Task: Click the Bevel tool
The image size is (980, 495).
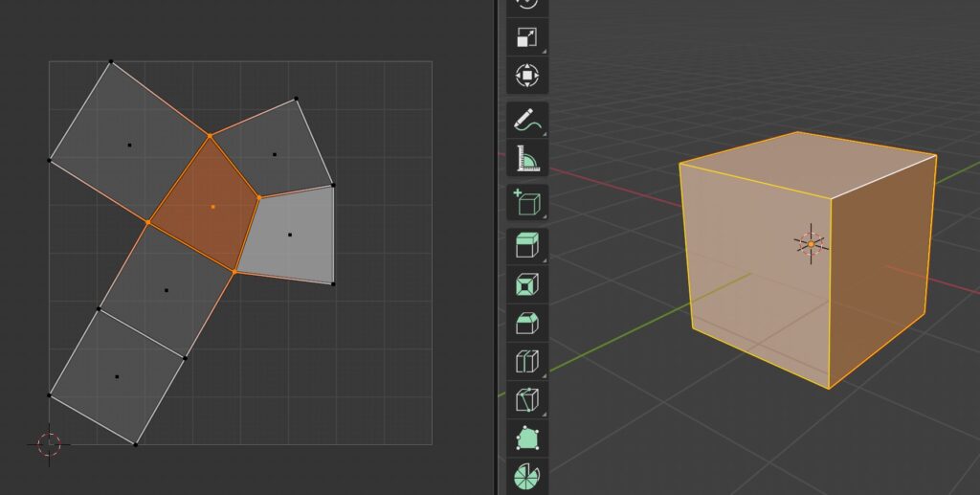Action: pyautogui.click(x=526, y=323)
